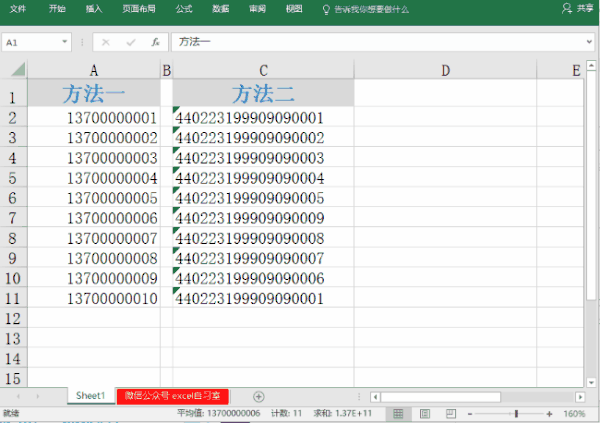Click the Name Box showing A1
This screenshot has width=600, height=423.
pyautogui.click(x=31, y=42)
